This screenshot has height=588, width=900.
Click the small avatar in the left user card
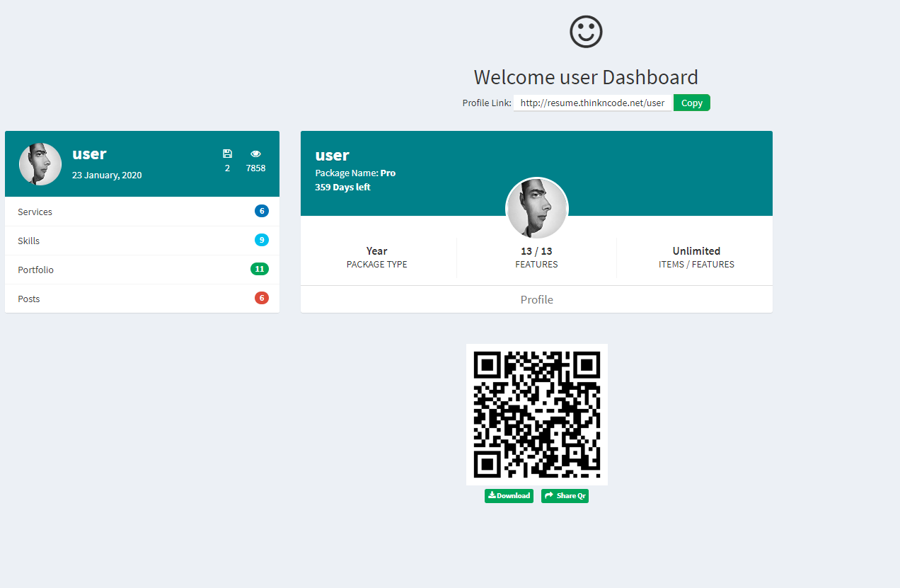[40, 164]
